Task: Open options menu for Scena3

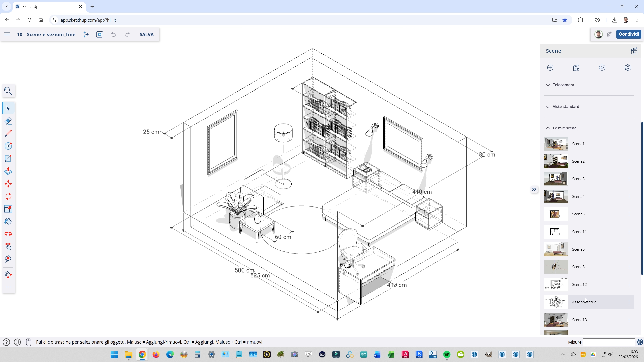Action: click(x=629, y=179)
